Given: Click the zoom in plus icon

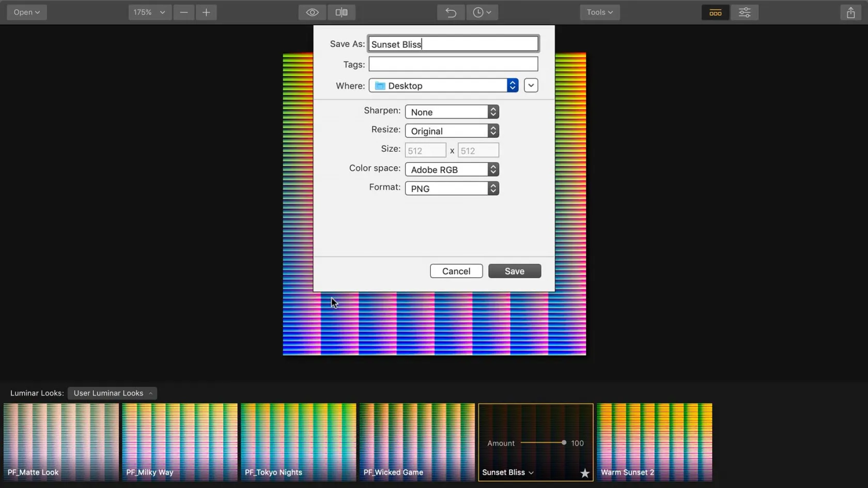Looking at the screenshot, I should [x=206, y=12].
